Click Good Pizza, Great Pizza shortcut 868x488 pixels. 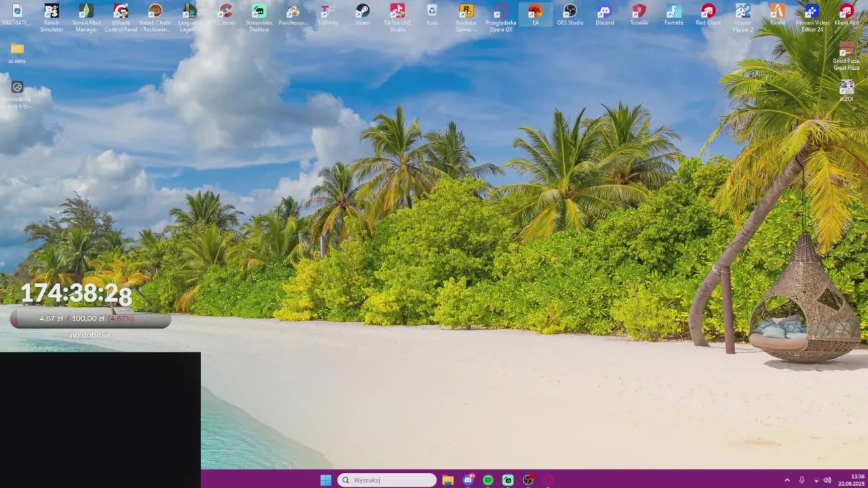(847, 56)
